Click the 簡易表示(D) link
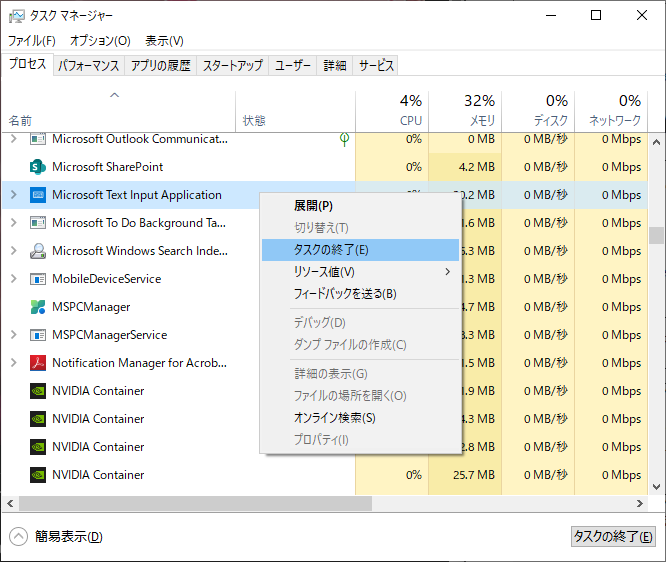Image resolution: width=666 pixels, height=562 pixels. pyautogui.click(x=68, y=537)
